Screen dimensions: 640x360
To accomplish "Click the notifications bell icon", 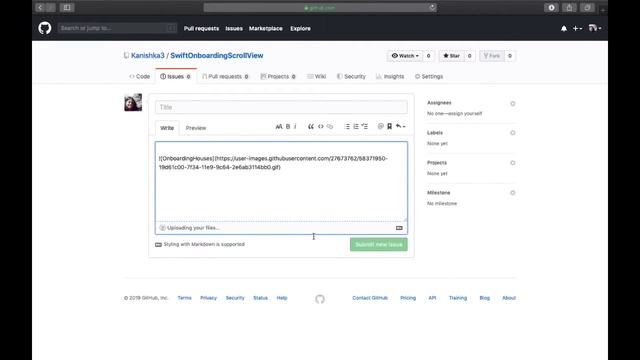I will tap(564, 29).
